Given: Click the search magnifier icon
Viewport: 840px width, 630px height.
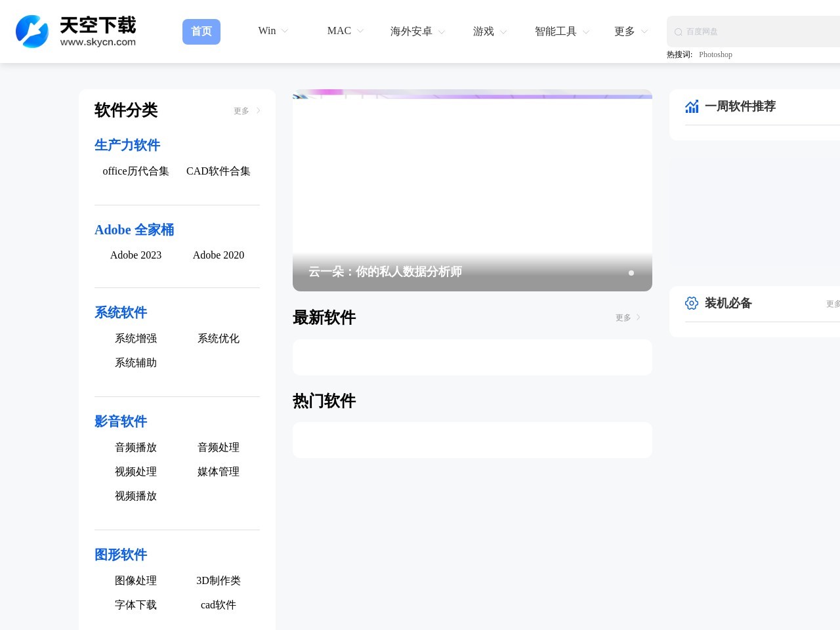Looking at the screenshot, I should coord(679,31).
